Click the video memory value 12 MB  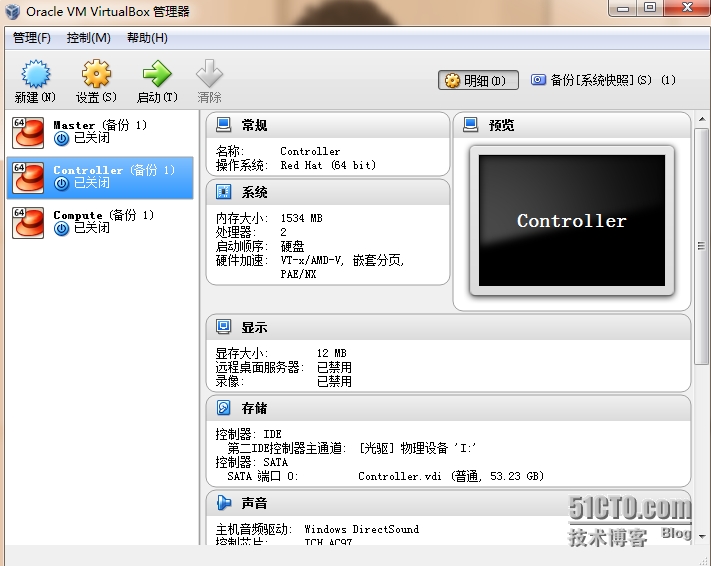tap(331, 353)
